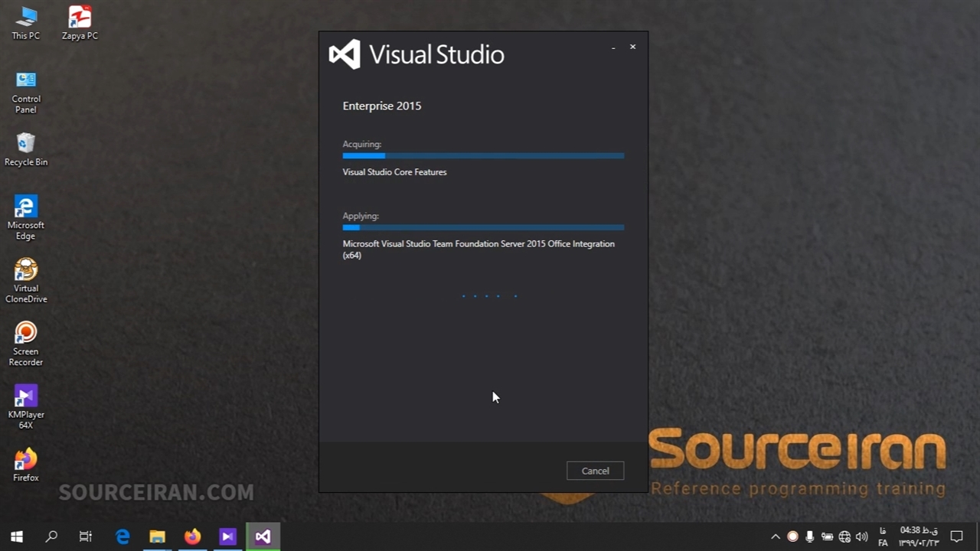
Task: Click the Applying progress bar
Action: pyautogui.click(x=483, y=227)
